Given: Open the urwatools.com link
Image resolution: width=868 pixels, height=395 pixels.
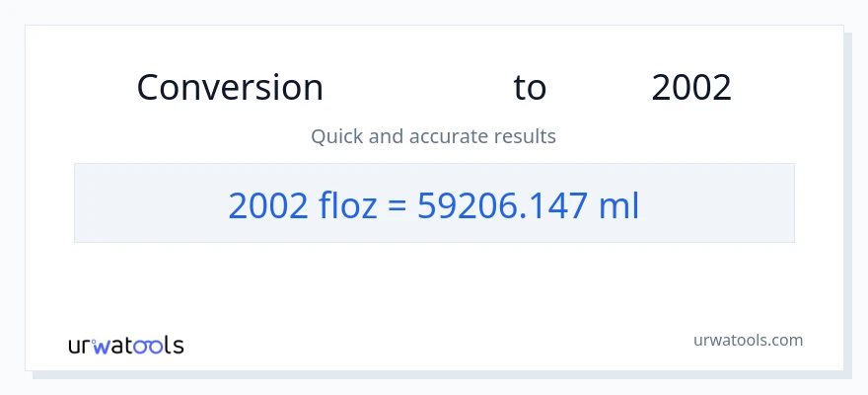Looking at the screenshot, I should pyautogui.click(x=747, y=340).
